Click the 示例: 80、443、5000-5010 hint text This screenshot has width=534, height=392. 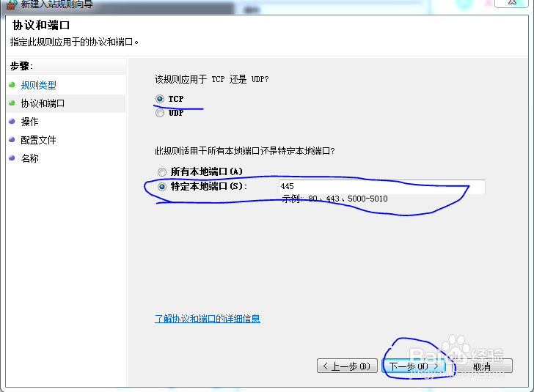(x=334, y=199)
